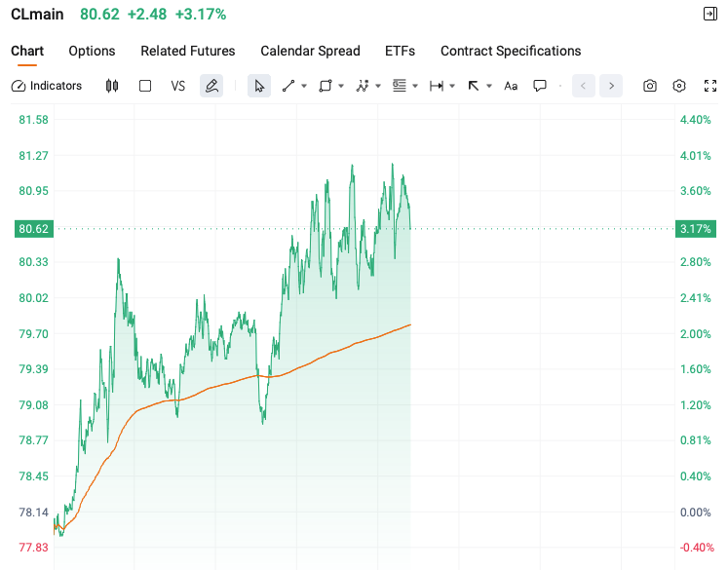Expand the measurement tools dropdown arrow
Screen dimensions: 728x570
point(452,86)
